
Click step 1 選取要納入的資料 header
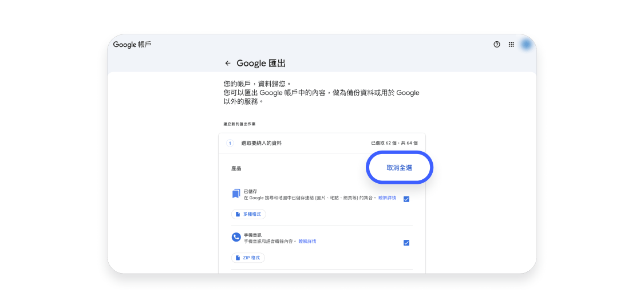click(x=322, y=143)
